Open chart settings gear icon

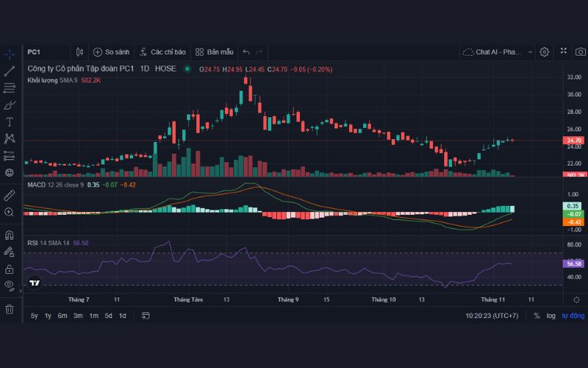click(545, 52)
